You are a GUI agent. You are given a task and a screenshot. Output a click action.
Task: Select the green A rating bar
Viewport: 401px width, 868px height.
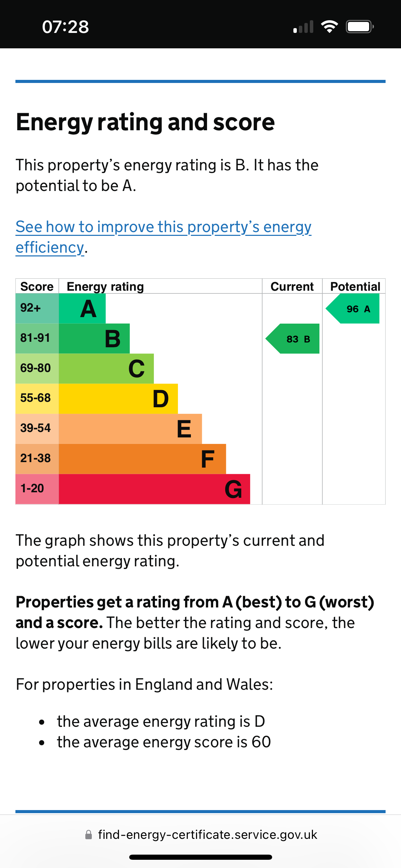coord(82,309)
